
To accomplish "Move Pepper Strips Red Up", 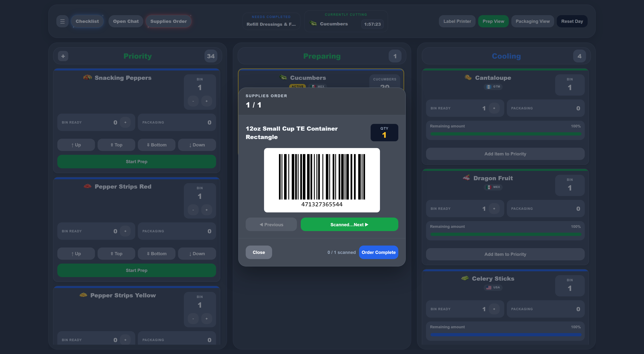I will point(76,254).
